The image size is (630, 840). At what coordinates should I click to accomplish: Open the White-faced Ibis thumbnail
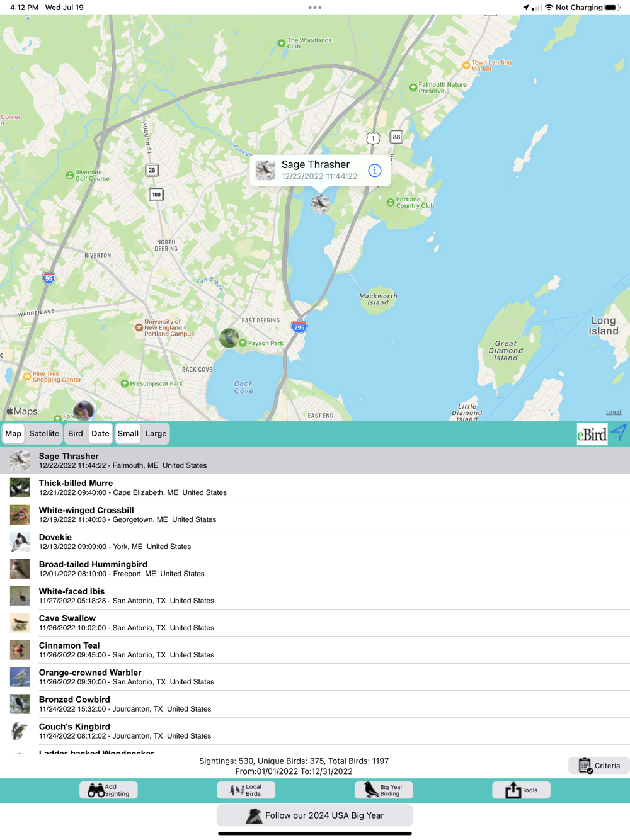[x=20, y=596]
